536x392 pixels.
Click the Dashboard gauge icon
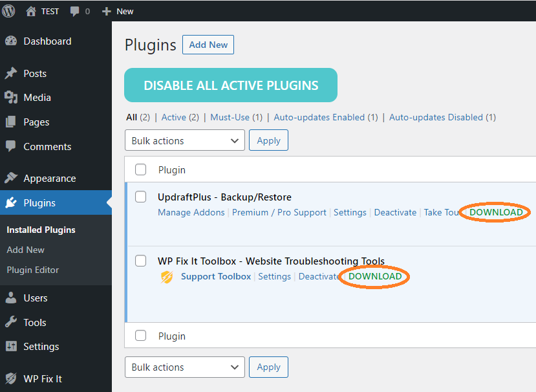point(11,41)
